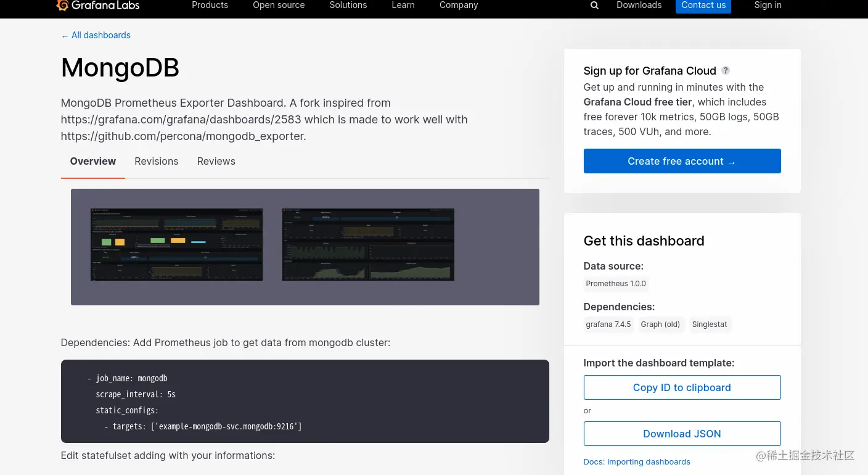This screenshot has height=475, width=868.
Task: Go to Downloads page
Action: tap(639, 5)
